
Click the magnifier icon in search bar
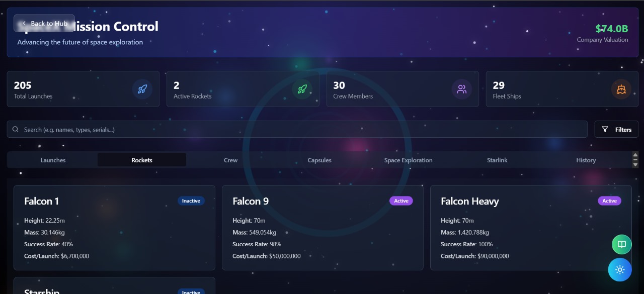click(16, 130)
